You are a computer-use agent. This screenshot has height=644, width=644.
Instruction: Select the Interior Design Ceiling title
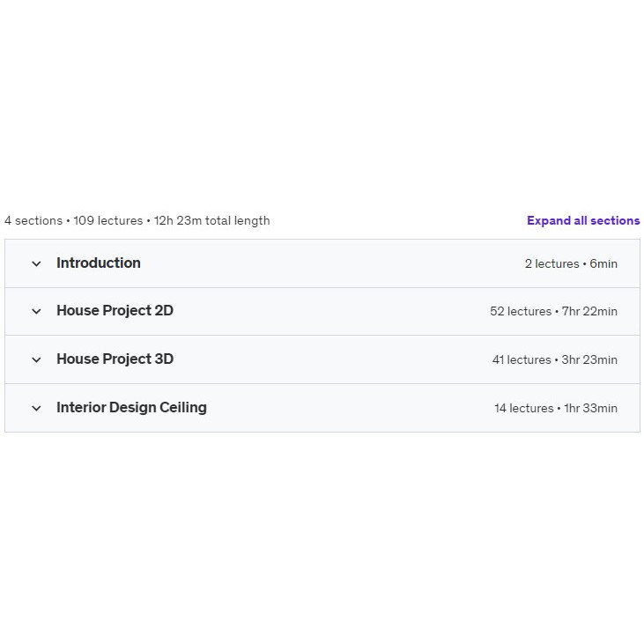coord(131,408)
